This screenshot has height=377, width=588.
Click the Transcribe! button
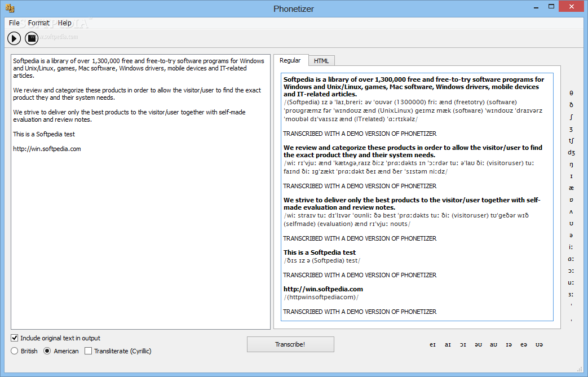click(x=290, y=344)
